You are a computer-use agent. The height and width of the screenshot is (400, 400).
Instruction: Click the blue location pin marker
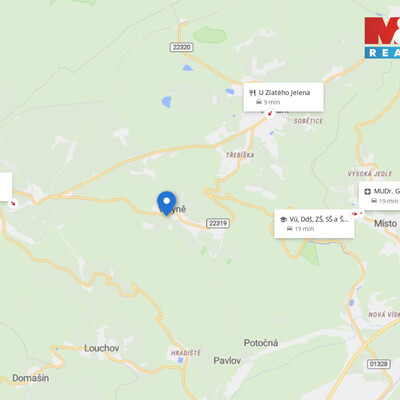(166, 203)
